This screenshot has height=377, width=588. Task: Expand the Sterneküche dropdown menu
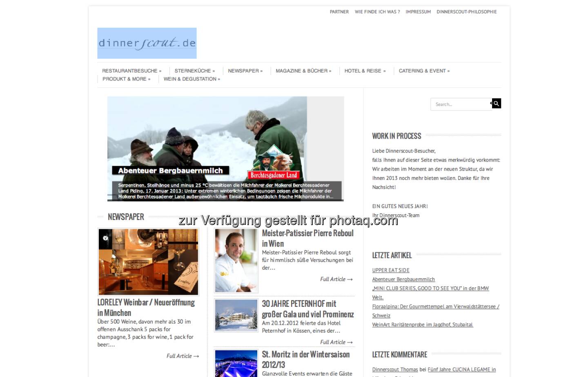pyautogui.click(x=194, y=71)
